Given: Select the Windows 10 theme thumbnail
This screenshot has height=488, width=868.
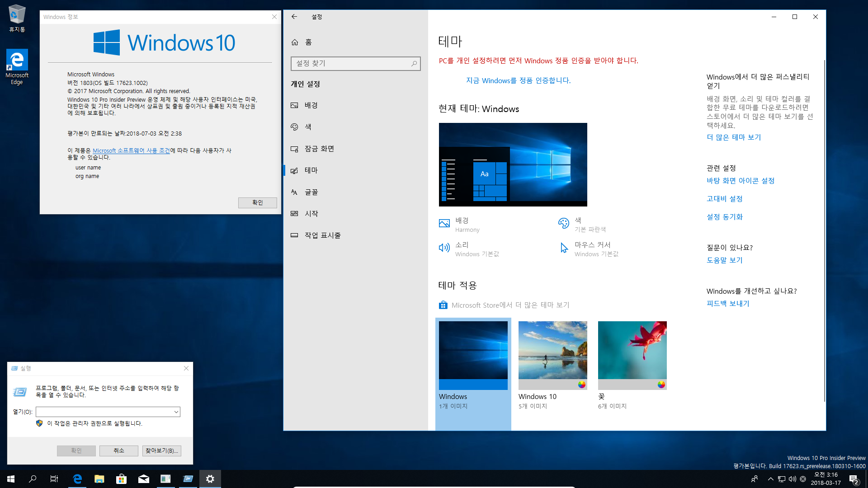Looking at the screenshot, I should click(x=552, y=355).
